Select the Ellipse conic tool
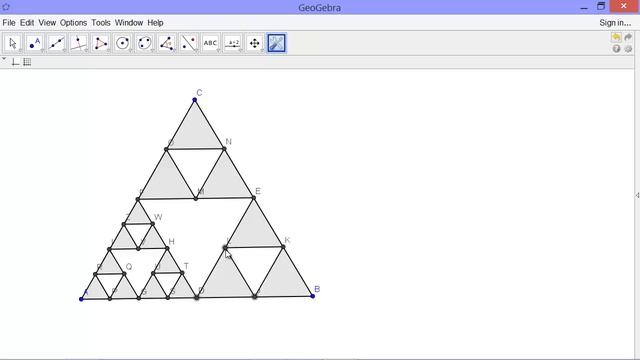Viewport: 640px width, 360px height. point(144,43)
